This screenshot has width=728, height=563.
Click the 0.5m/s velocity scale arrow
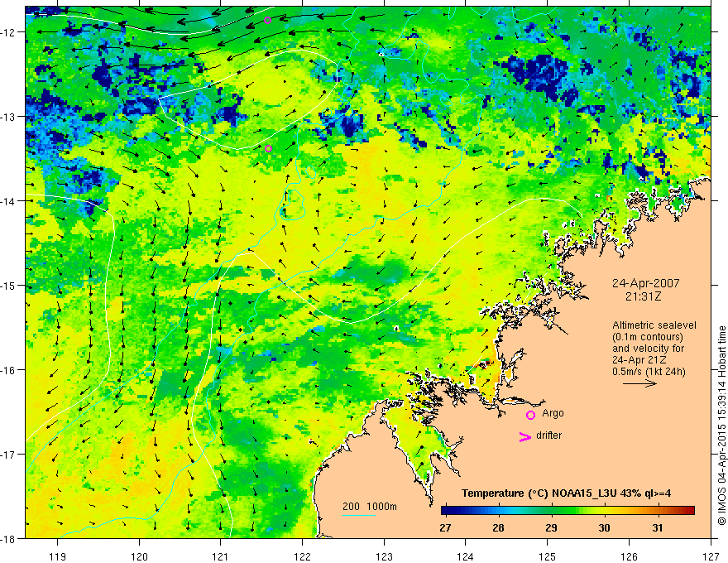[x=639, y=383]
